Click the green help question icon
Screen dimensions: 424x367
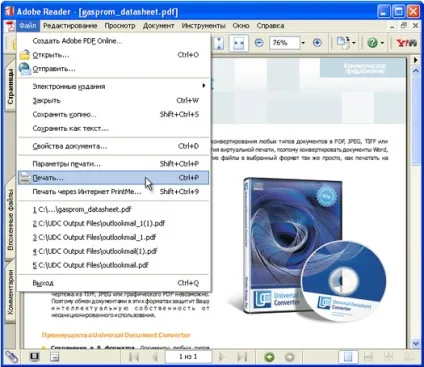click(372, 43)
